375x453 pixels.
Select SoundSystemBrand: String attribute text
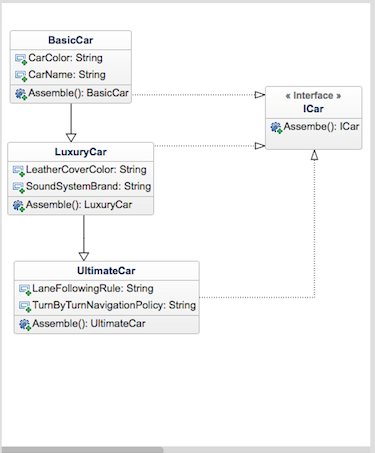pyautogui.click(x=88, y=186)
